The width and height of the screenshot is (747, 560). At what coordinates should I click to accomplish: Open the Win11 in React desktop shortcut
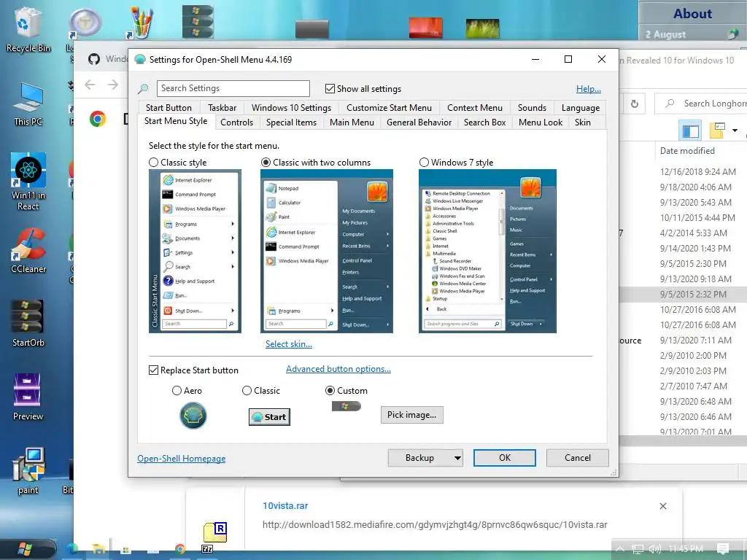28,181
